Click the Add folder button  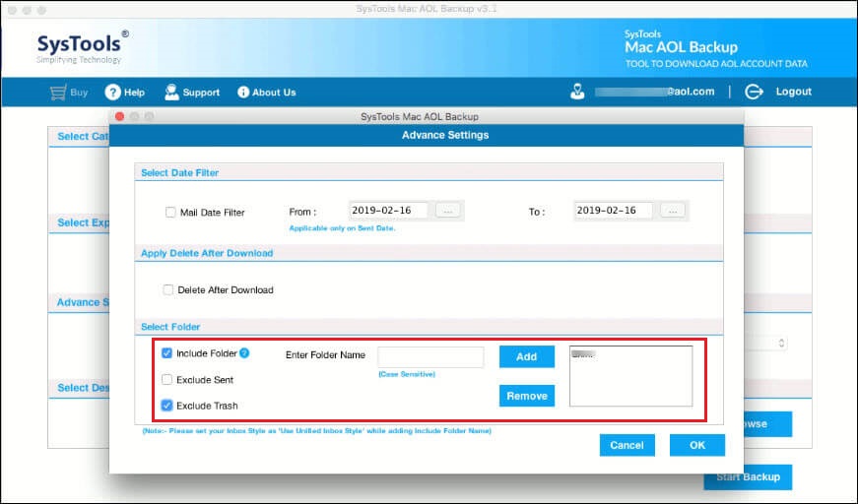[x=526, y=356]
